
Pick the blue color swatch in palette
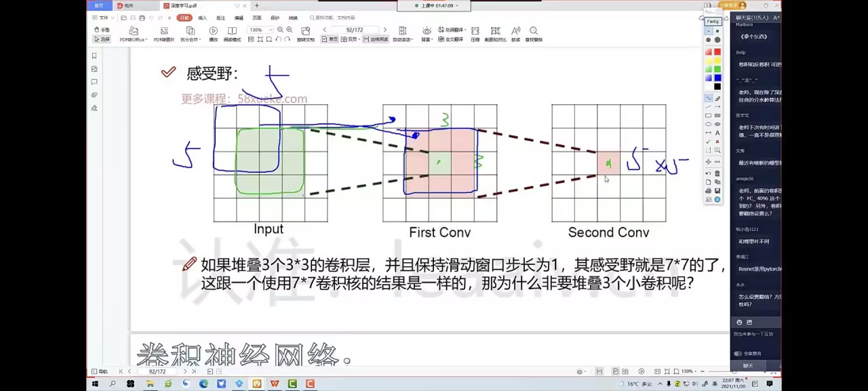pyautogui.click(x=717, y=78)
